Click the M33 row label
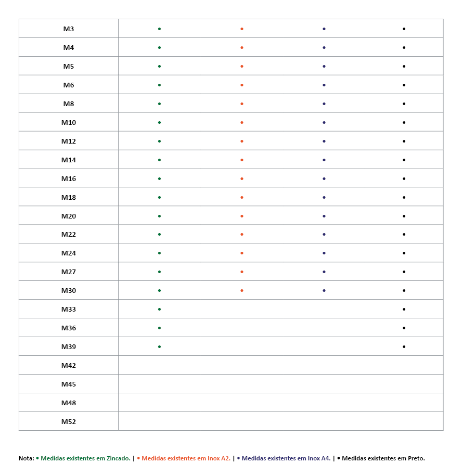This screenshot has height=476, width=463. (69, 310)
